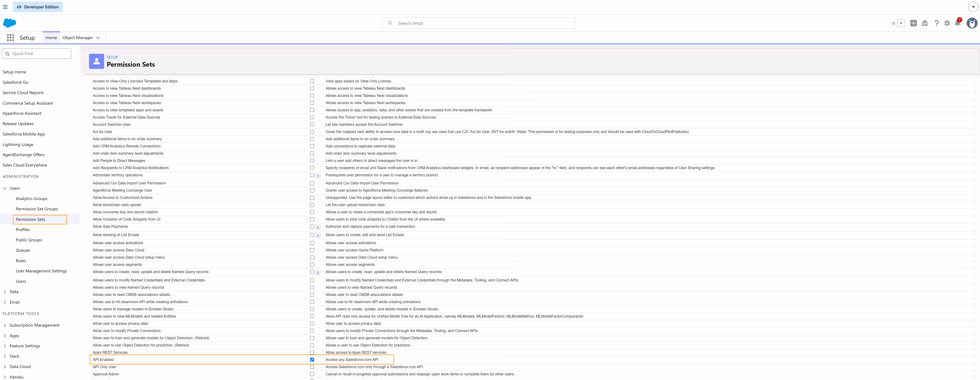Screen dimensions: 980x380
Task: Tick Add People to Direct Messages checkbox
Action: (x=312, y=160)
